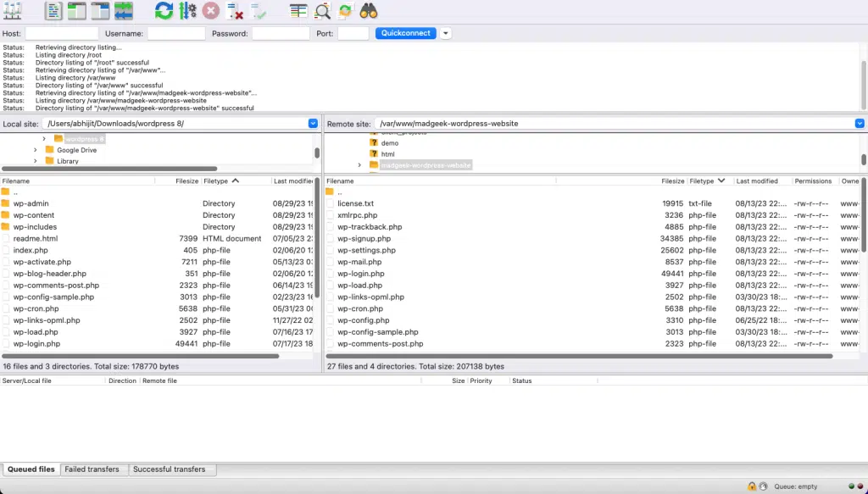Image resolution: width=868 pixels, height=494 pixels.
Task: Expand the Google Drive folder in local tree
Action: tap(36, 150)
